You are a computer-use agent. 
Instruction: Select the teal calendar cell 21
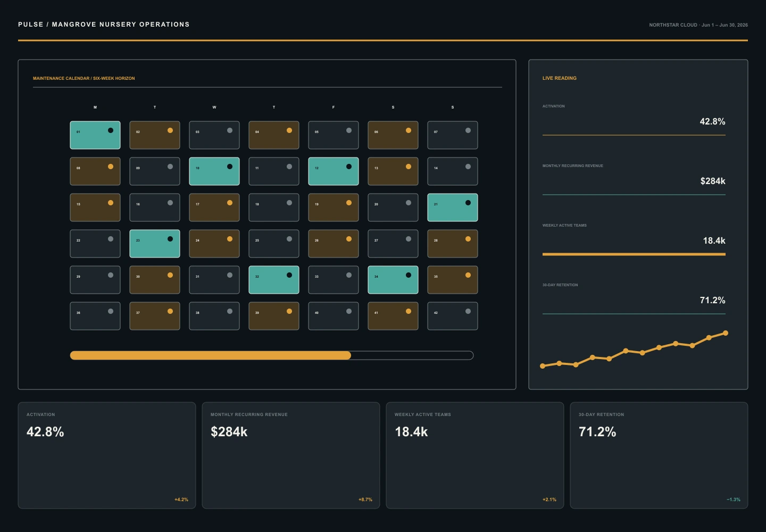pyautogui.click(x=453, y=207)
